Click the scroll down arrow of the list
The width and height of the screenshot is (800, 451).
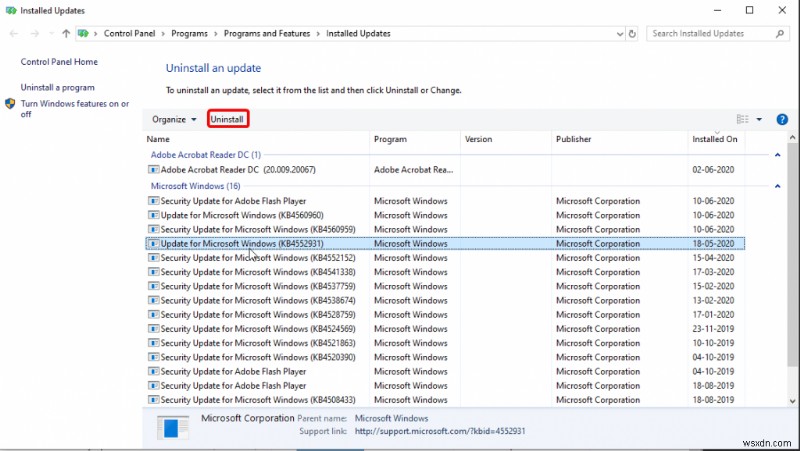pos(792,401)
